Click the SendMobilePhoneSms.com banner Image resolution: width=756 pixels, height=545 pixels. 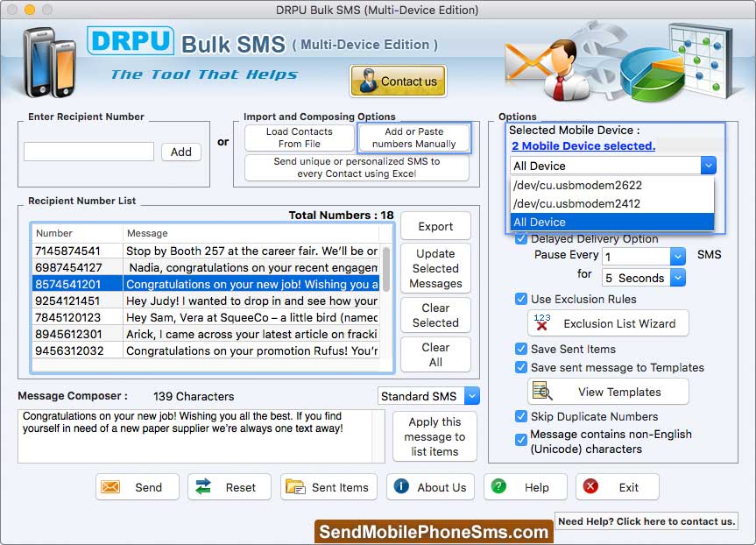[x=434, y=532]
